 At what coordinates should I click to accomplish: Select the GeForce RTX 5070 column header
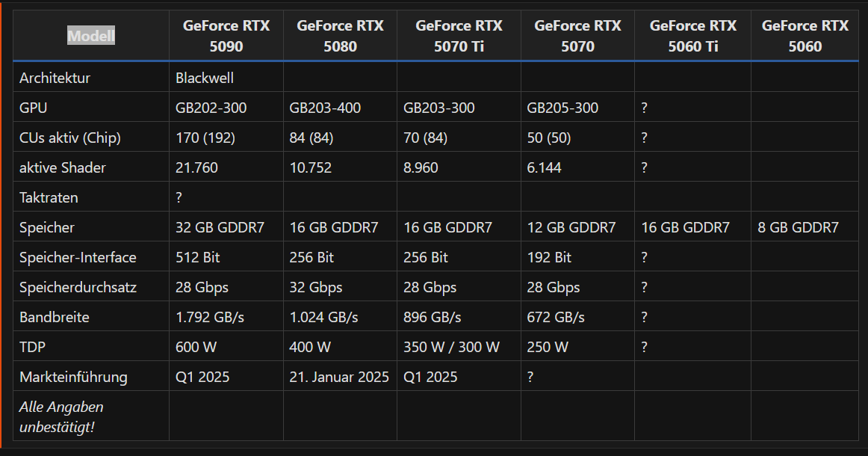577,36
